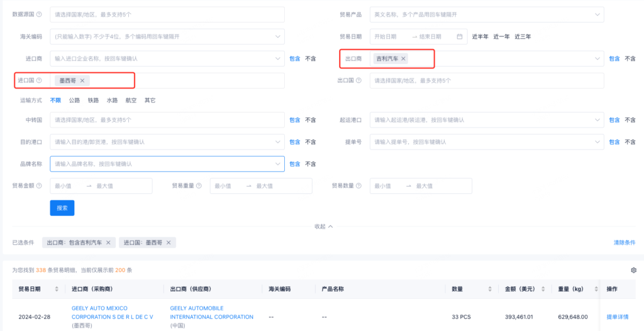Remove 出口商：包含吉利汽车 selected condition chip

pyautogui.click(x=108, y=242)
